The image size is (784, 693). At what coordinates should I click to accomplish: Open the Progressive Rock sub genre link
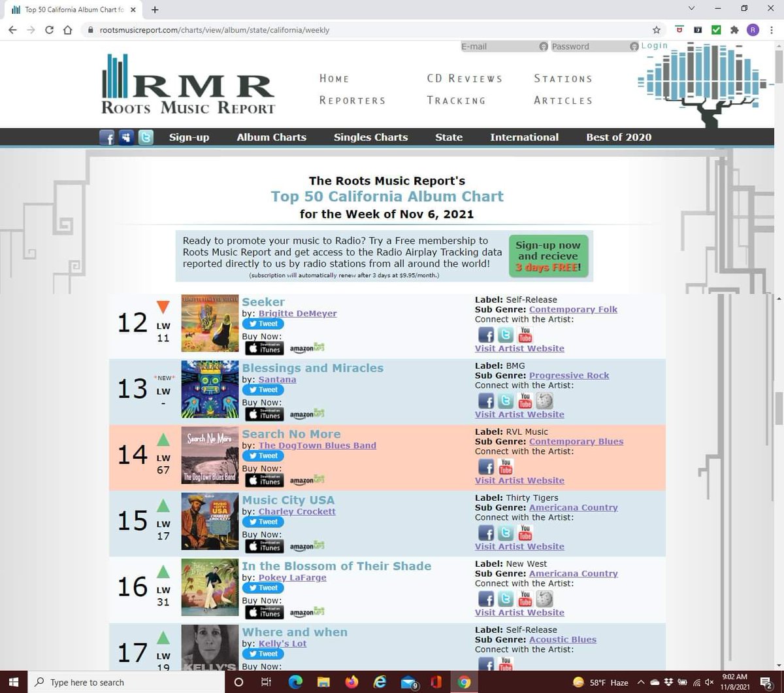569,375
